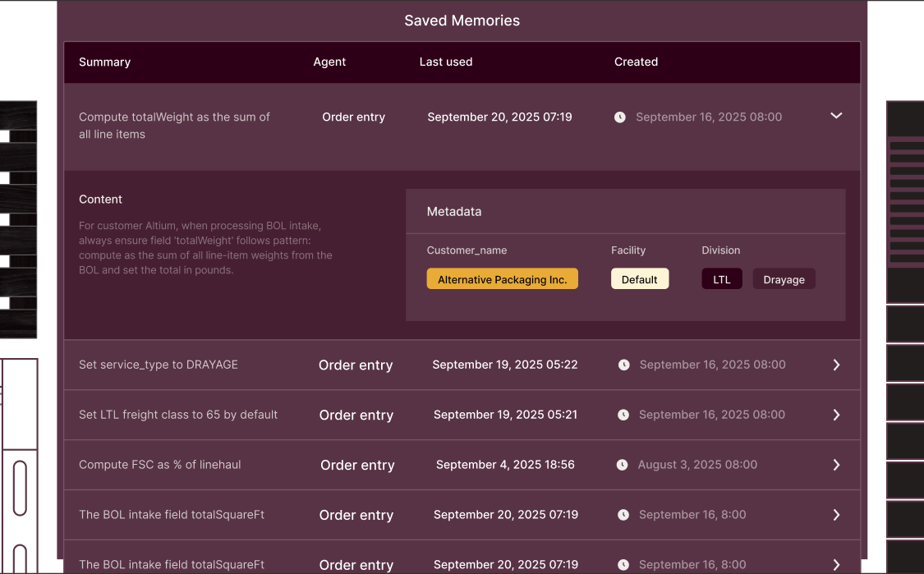
Task: Click the Default facility tag
Action: tap(639, 279)
